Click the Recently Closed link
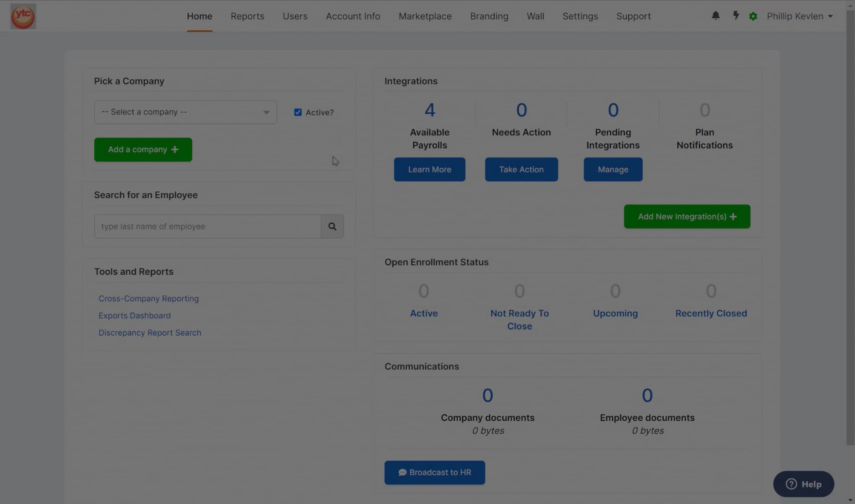This screenshot has height=504, width=855. point(711,313)
